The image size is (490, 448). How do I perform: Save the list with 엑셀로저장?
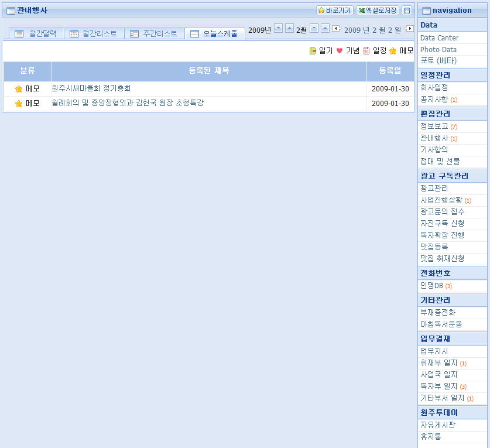[378, 11]
